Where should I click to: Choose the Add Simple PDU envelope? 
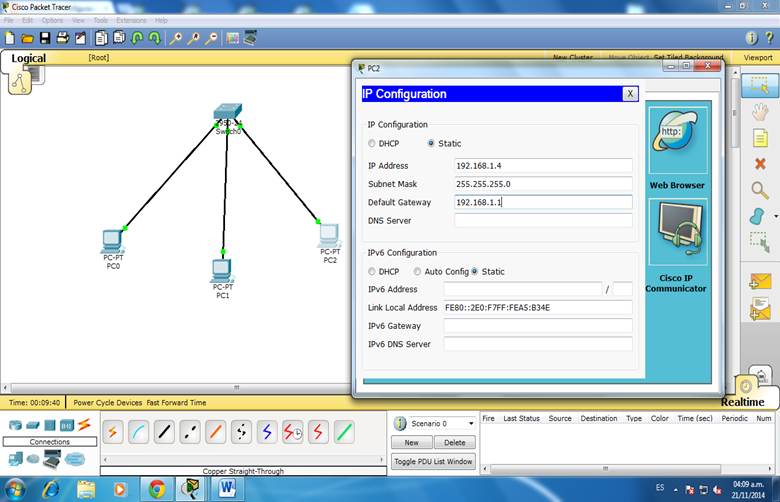pos(760,282)
